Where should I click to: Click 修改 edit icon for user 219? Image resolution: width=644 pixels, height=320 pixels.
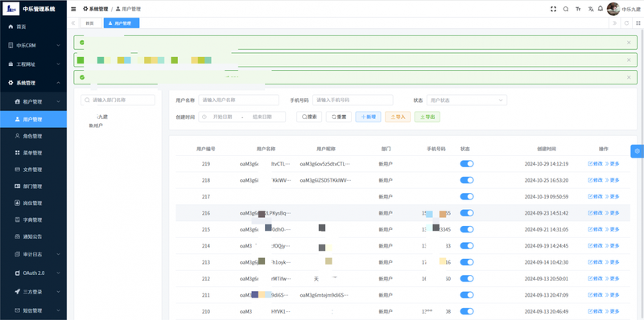596,164
